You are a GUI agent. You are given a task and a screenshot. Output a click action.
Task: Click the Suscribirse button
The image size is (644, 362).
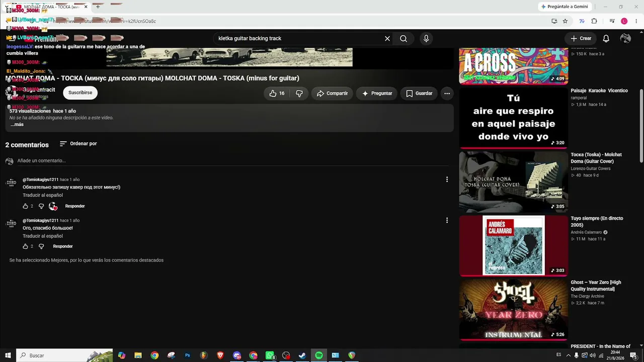coord(80,93)
